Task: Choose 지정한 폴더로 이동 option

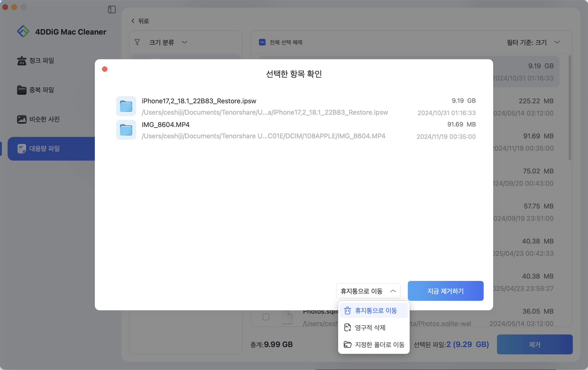Action: click(x=379, y=345)
